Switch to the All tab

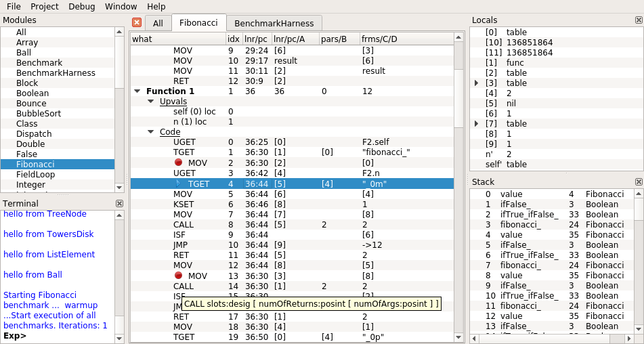click(158, 24)
